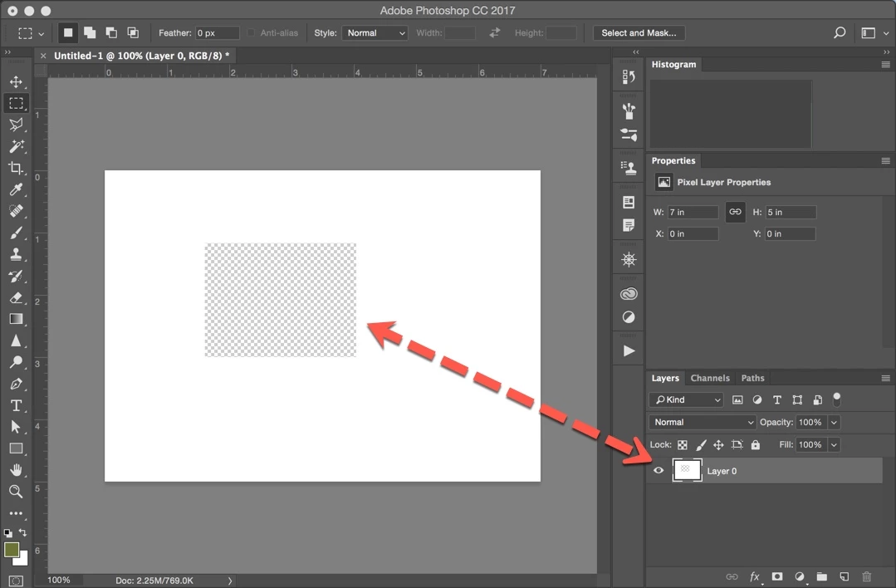Toggle Lock transparent pixels
Viewport: 896px width, 588px height.
click(x=683, y=444)
